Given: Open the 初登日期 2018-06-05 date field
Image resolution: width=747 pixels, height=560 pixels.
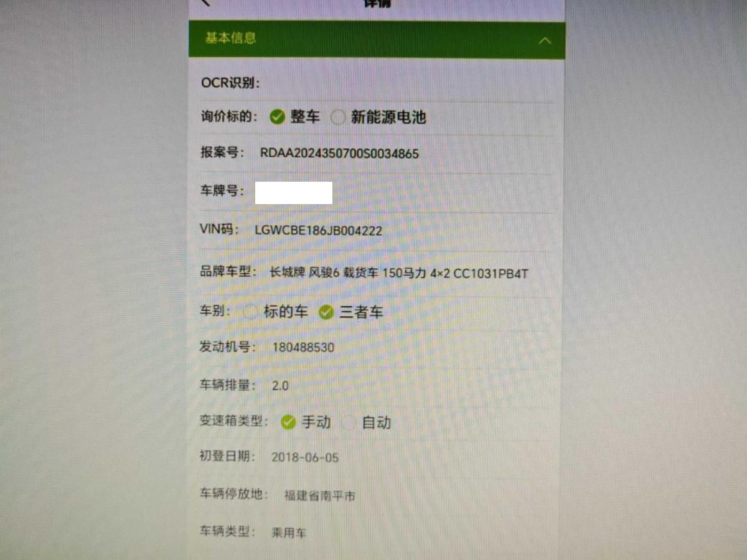Looking at the screenshot, I should point(305,458).
